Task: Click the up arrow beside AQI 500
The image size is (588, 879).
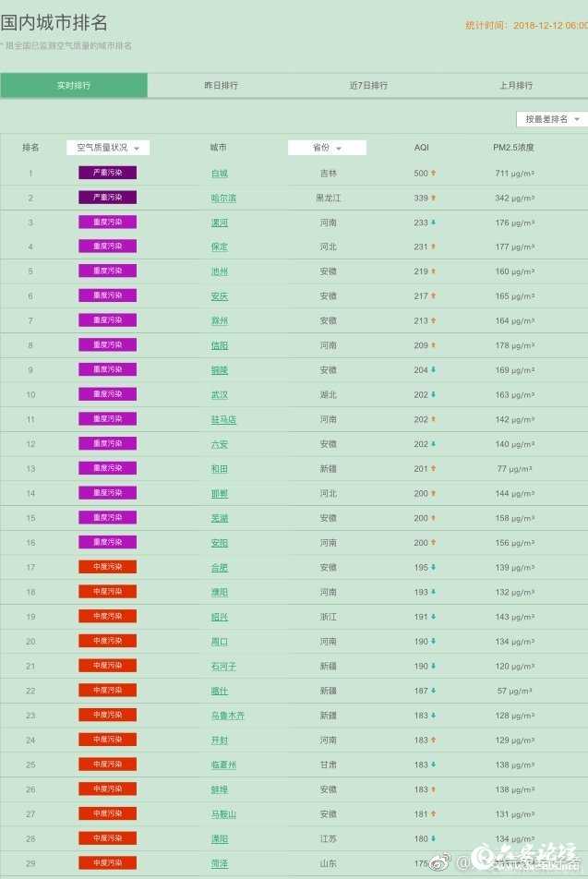Action: (x=433, y=174)
